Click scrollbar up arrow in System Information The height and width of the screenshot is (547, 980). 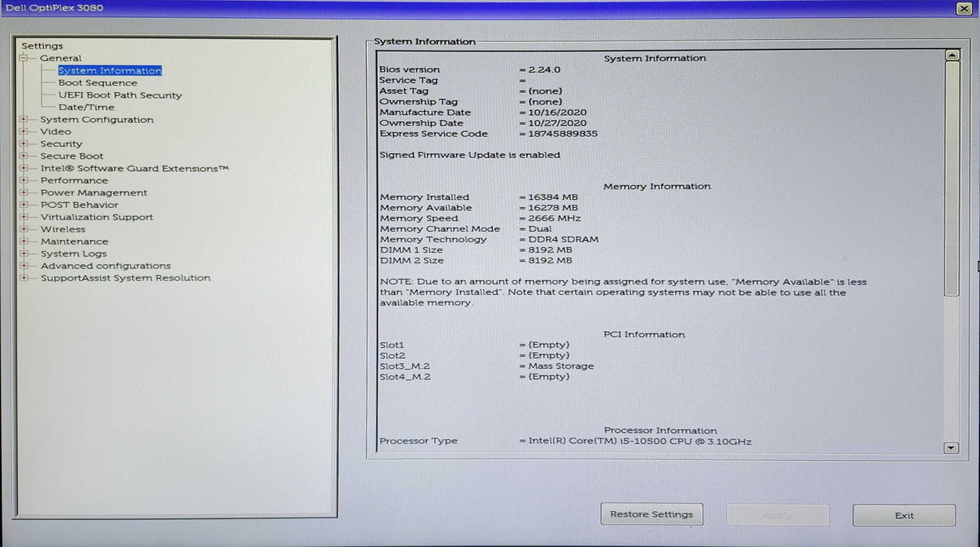(x=952, y=55)
